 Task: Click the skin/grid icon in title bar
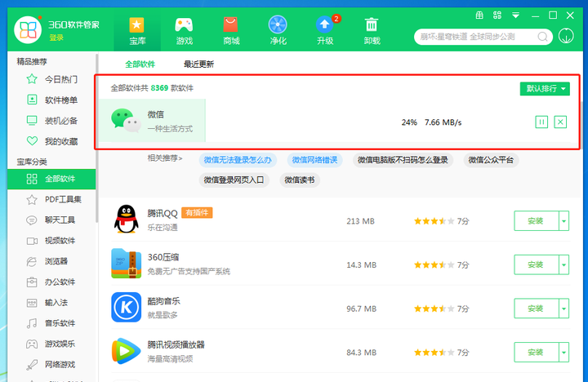coord(479,16)
